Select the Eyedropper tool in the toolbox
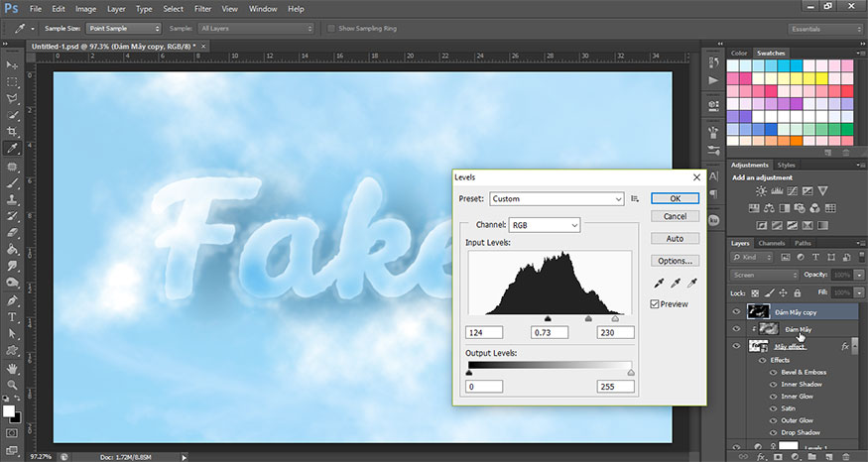 (12, 148)
